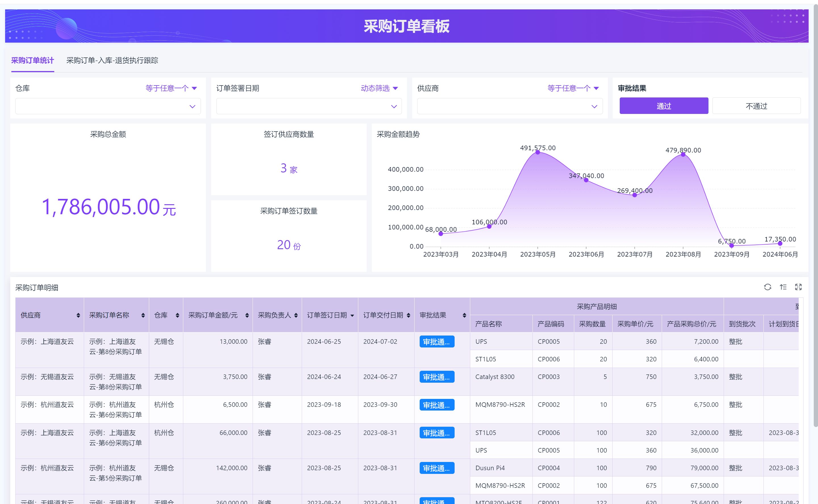
Task: Sort by 订单签订日期 column arrow
Action: click(x=352, y=316)
